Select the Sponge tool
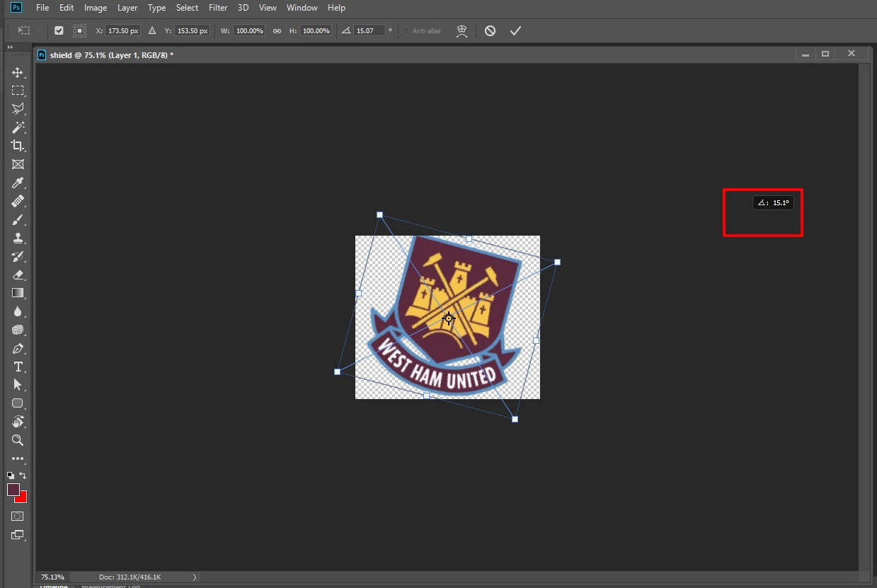Viewport: 877px width, 588px height. [18, 330]
